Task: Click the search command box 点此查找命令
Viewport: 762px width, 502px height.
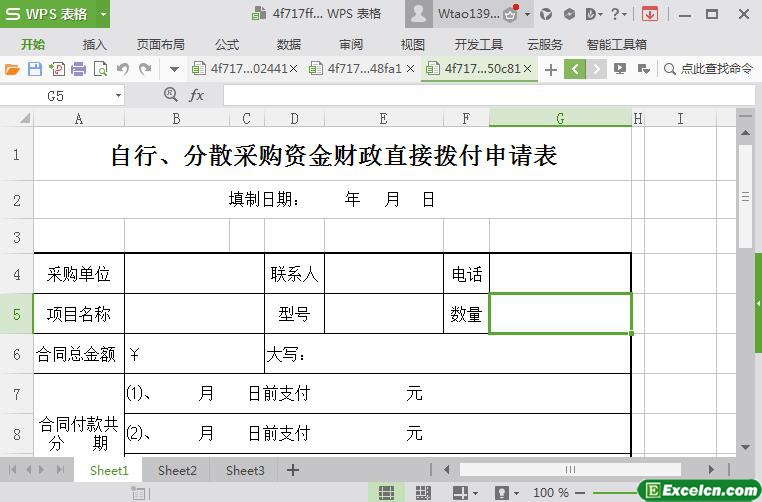Action: coord(708,69)
